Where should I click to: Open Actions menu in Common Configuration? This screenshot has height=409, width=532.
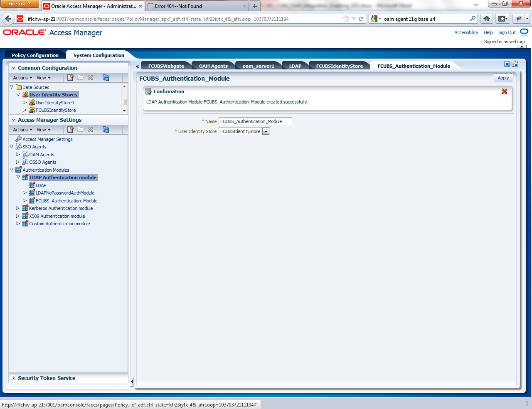[22, 78]
